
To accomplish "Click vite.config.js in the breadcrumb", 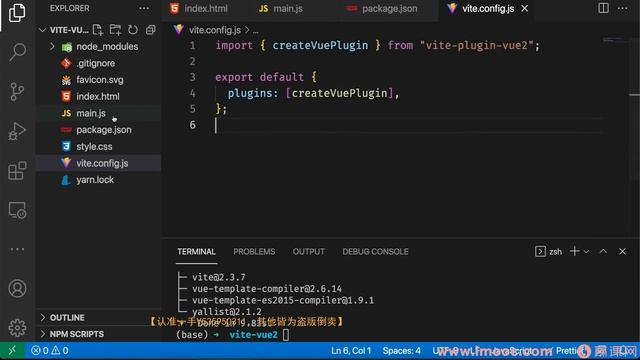I will [x=215, y=30].
